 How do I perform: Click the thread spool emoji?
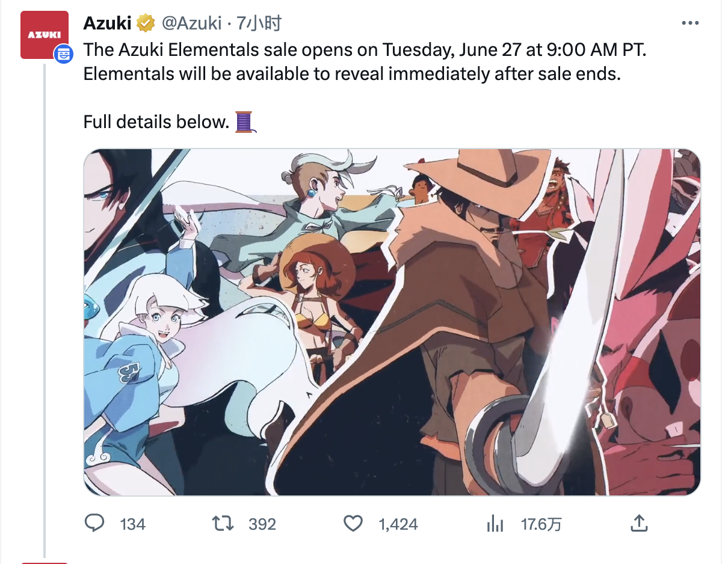[244, 122]
